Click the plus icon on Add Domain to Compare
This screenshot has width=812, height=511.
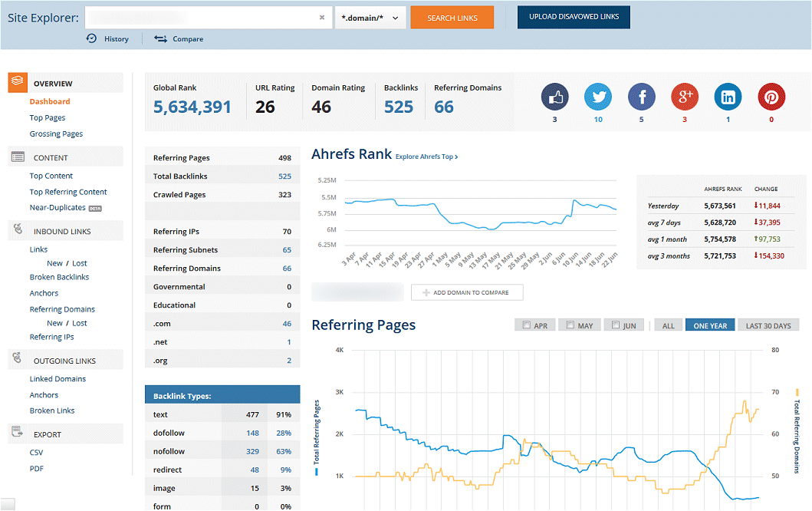tap(426, 293)
